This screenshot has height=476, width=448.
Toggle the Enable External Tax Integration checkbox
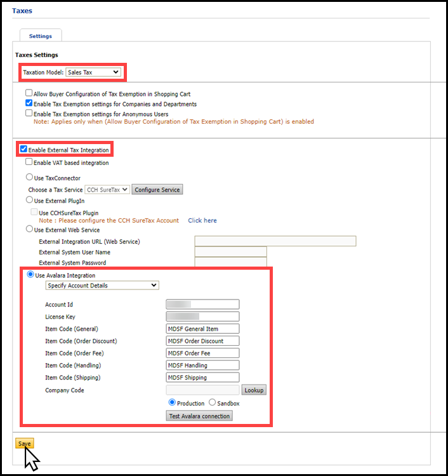coord(24,149)
